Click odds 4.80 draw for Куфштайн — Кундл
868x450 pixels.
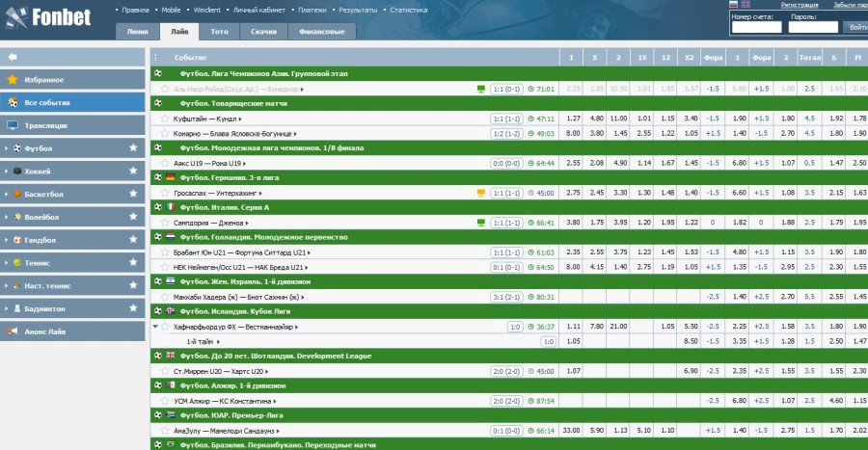pos(596,119)
